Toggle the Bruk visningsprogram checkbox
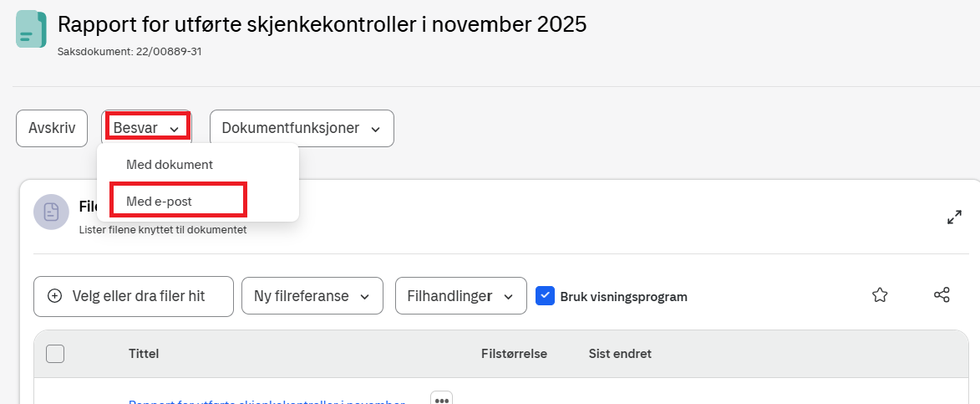Image resolution: width=980 pixels, height=404 pixels. 545,296
